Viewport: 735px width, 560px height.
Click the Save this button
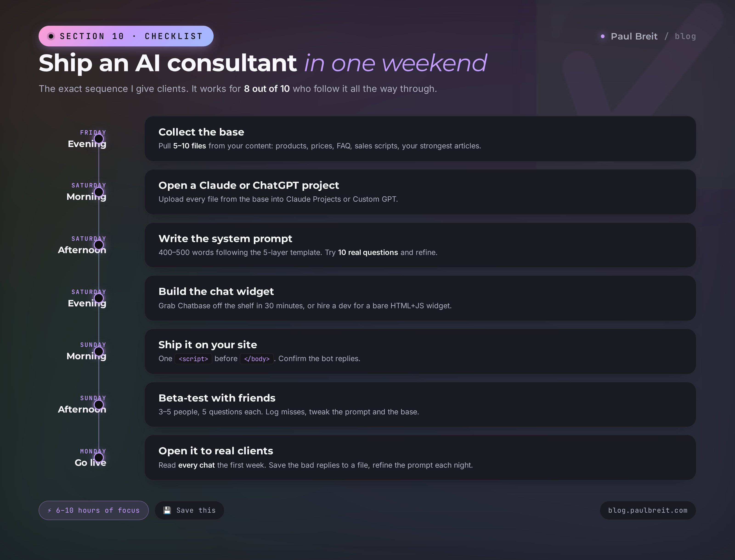[x=189, y=510]
